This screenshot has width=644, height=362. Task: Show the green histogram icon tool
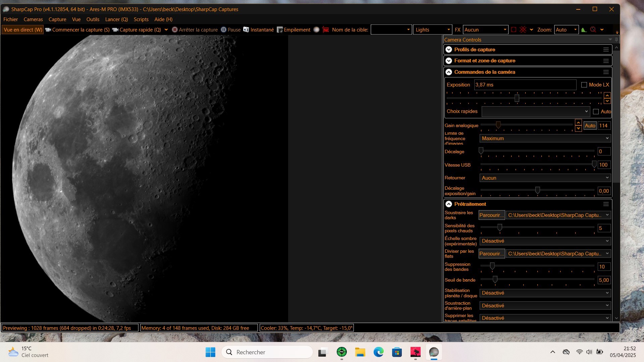pyautogui.click(x=584, y=30)
